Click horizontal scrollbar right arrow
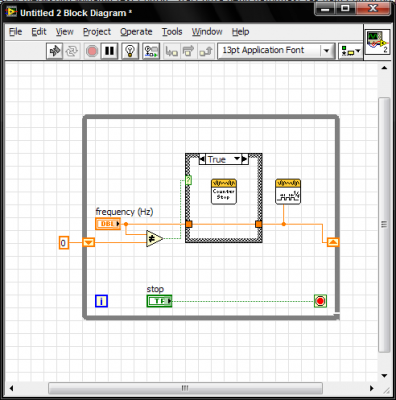 372,388
